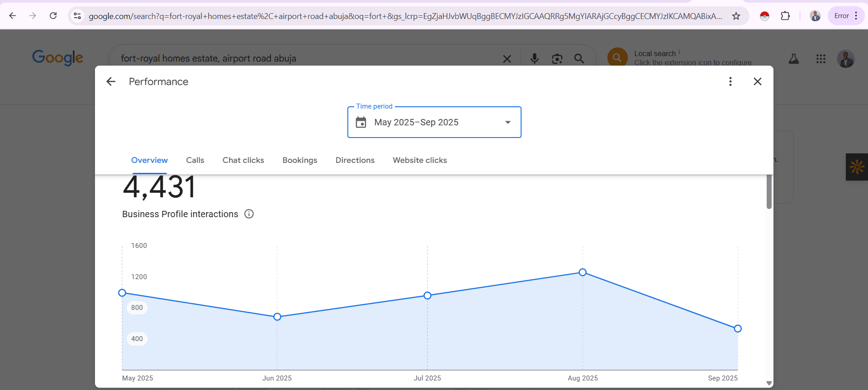Reload the page in browser toolbar
This screenshot has height=390, width=868.
(53, 16)
